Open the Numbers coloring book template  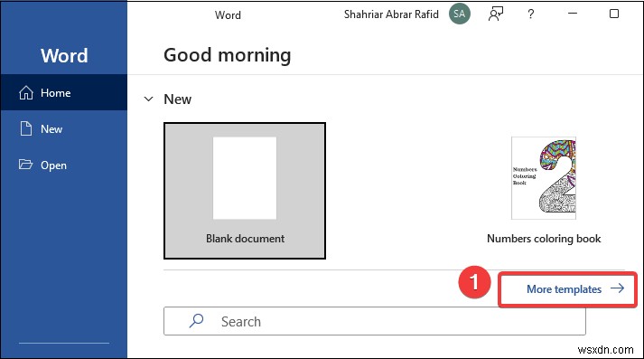(544, 191)
